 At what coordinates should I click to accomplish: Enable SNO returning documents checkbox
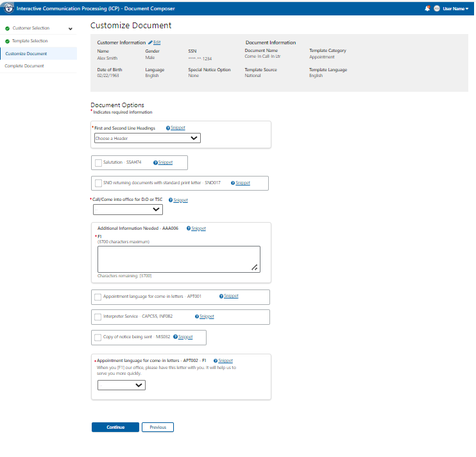(x=98, y=183)
